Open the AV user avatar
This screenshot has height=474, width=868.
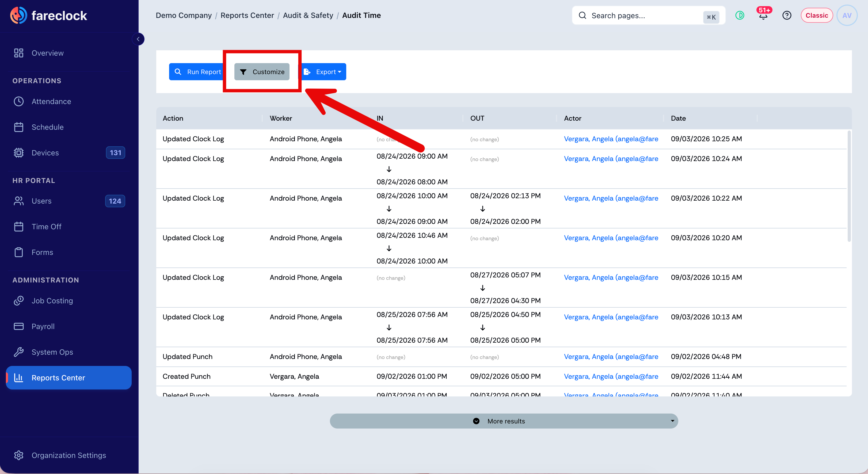click(847, 16)
